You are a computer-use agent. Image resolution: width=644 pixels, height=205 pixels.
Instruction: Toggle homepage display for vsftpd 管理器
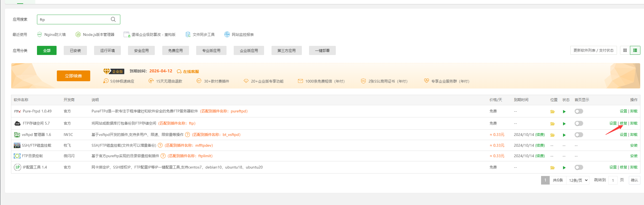(579, 135)
